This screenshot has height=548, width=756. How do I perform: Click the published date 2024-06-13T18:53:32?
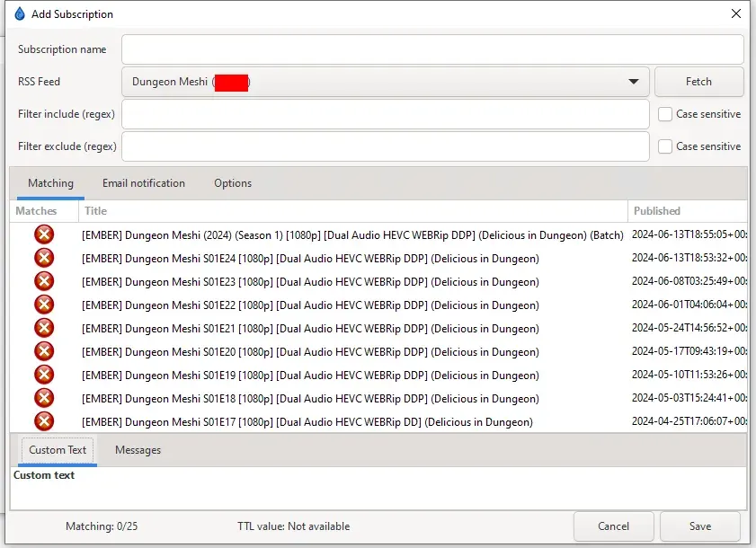click(x=689, y=258)
